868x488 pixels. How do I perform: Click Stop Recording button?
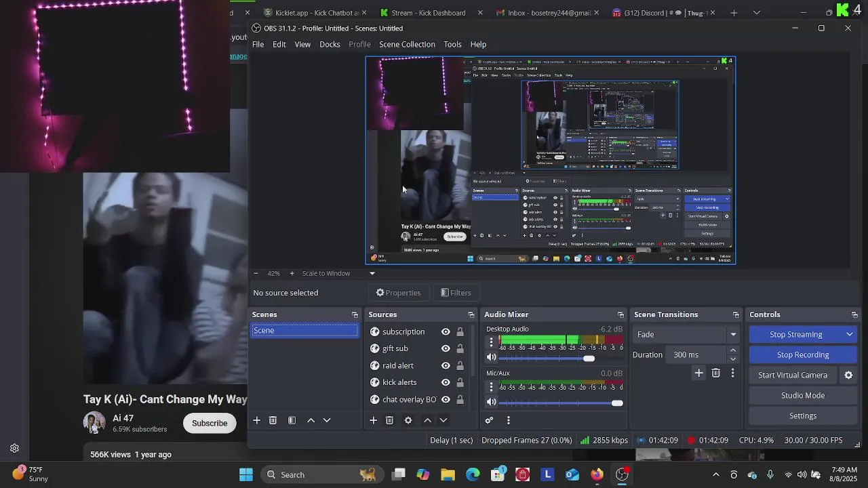pyautogui.click(x=803, y=354)
